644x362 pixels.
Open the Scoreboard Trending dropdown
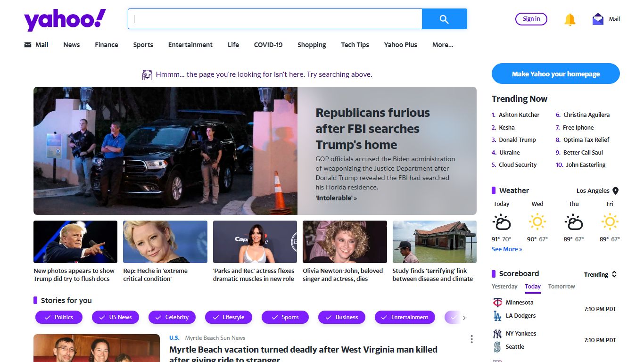click(x=601, y=274)
